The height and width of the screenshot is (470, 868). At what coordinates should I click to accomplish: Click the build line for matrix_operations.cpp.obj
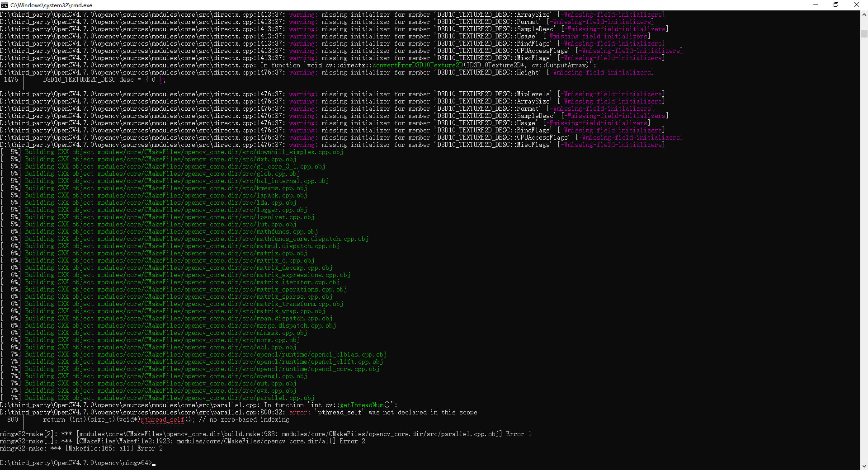(174, 289)
